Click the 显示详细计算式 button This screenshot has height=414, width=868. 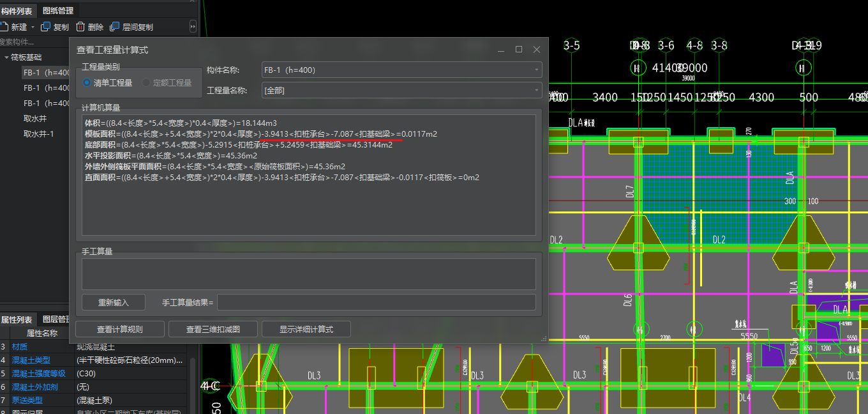coord(306,329)
